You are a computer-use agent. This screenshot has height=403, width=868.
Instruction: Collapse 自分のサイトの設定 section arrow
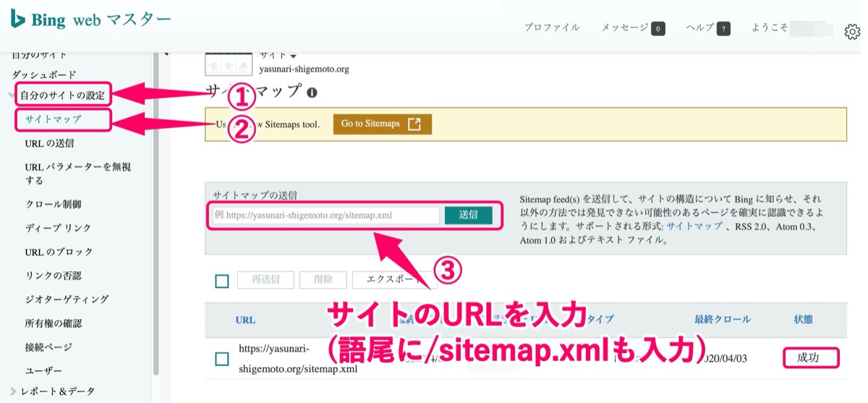12,95
